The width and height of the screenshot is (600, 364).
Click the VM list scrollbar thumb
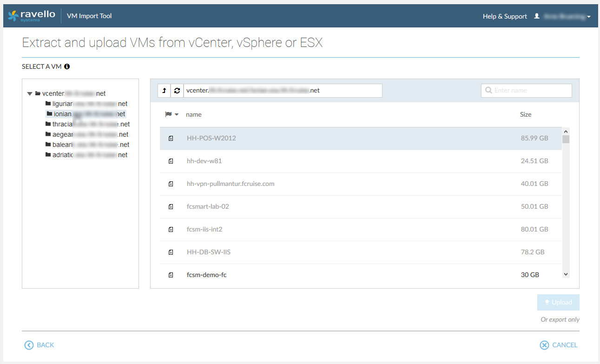[566, 139]
